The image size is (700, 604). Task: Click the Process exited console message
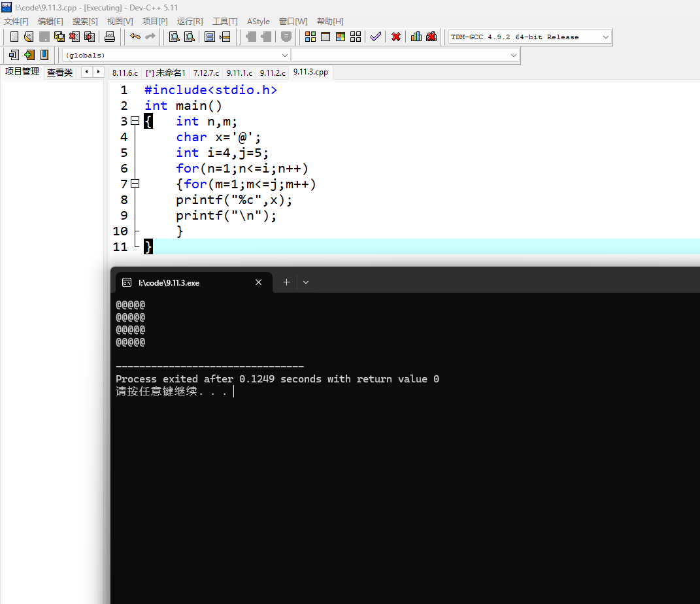coord(277,379)
